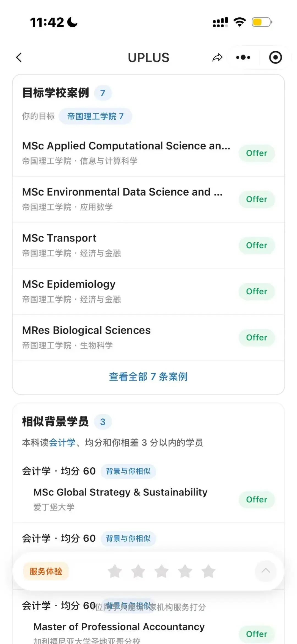Open Master of Professional Accountancy entry

[148, 633]
